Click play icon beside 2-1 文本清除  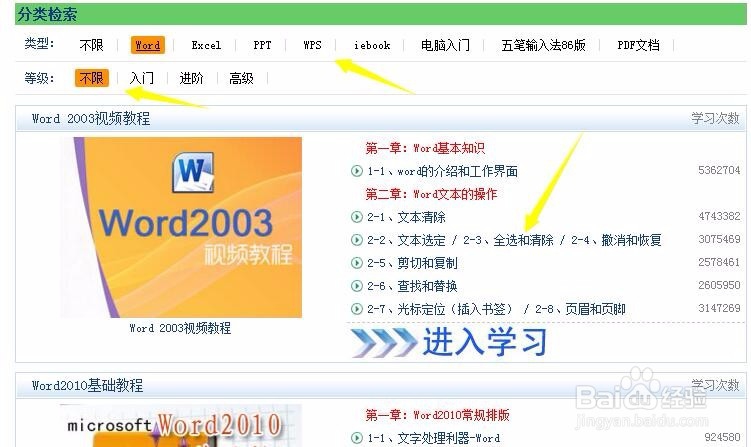click(x=357, y=217)
